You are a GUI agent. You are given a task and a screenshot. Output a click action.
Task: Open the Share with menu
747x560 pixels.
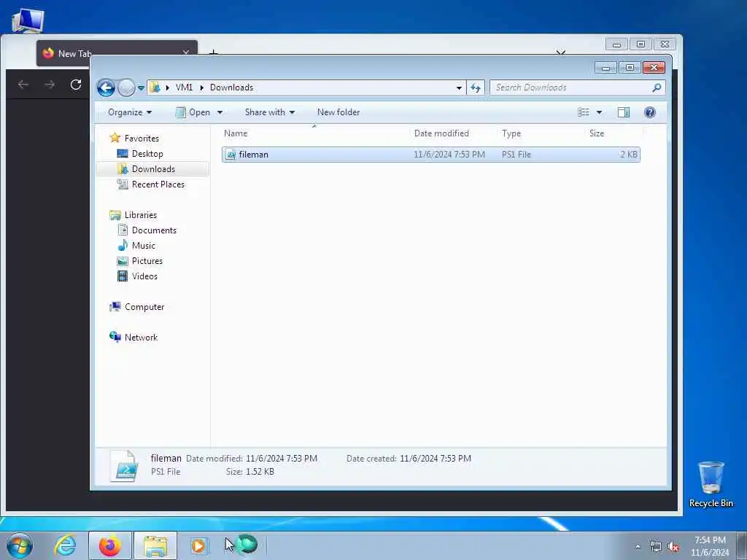point(270,112)
